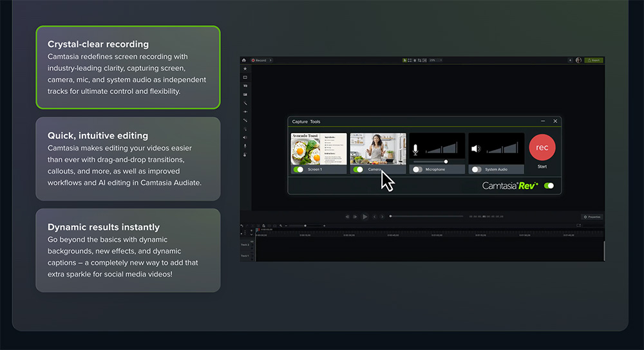Click the microphone icon in capture panel

[415, 149]
